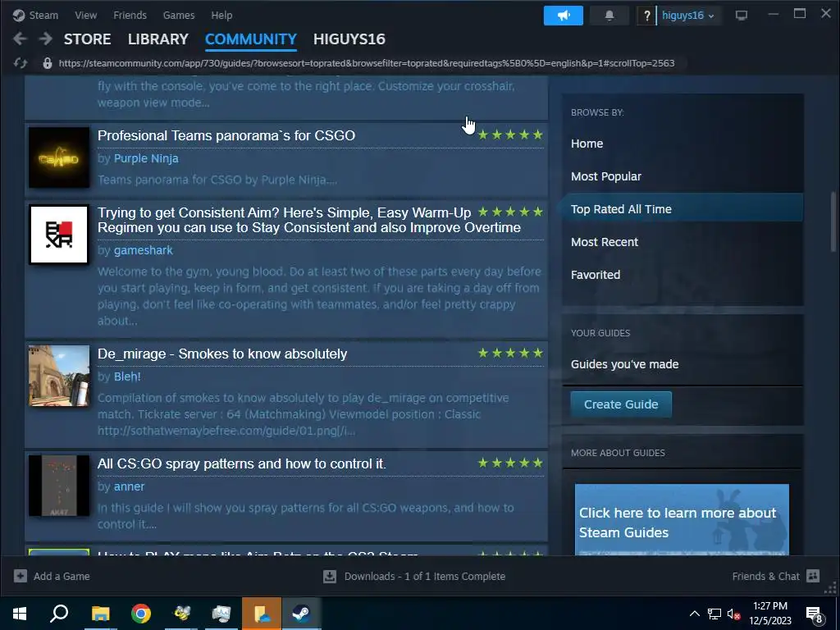Click the question mark help icon
Image resolution: width=840 pixels, height=630 pixels.
pos(646,16)
